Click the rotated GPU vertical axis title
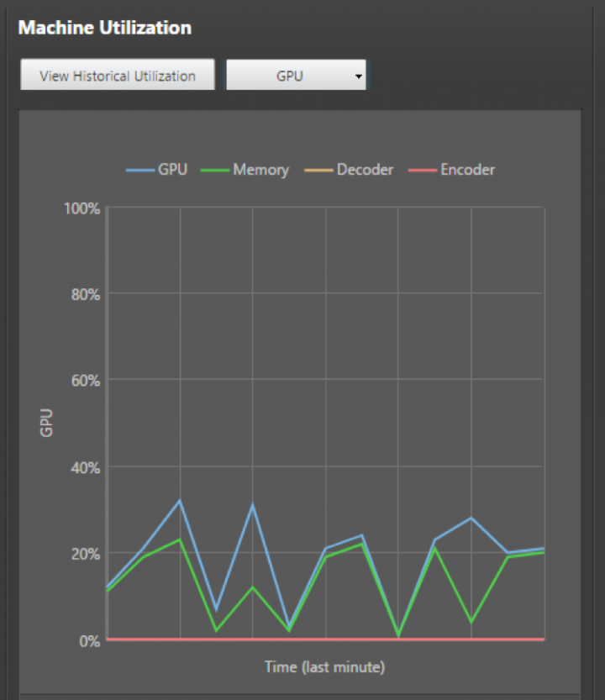605x700 pixels. click(48, 424)
